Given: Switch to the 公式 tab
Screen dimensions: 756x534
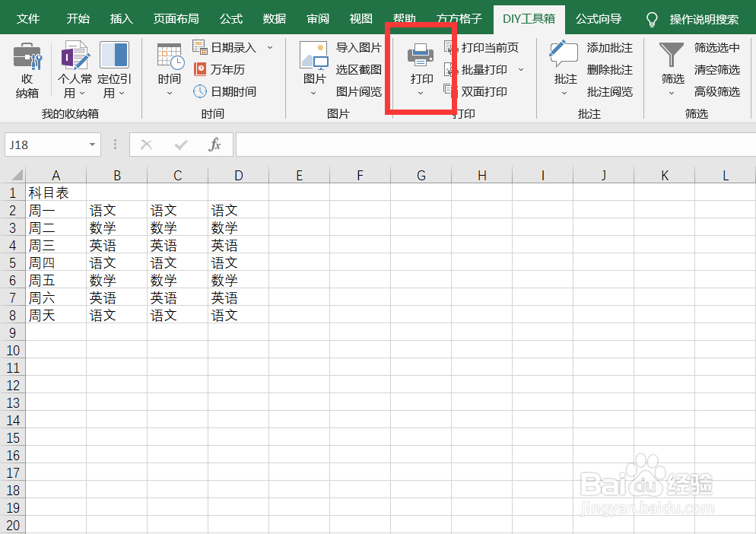Looking at the screenshot, I should tap(231, 19).
